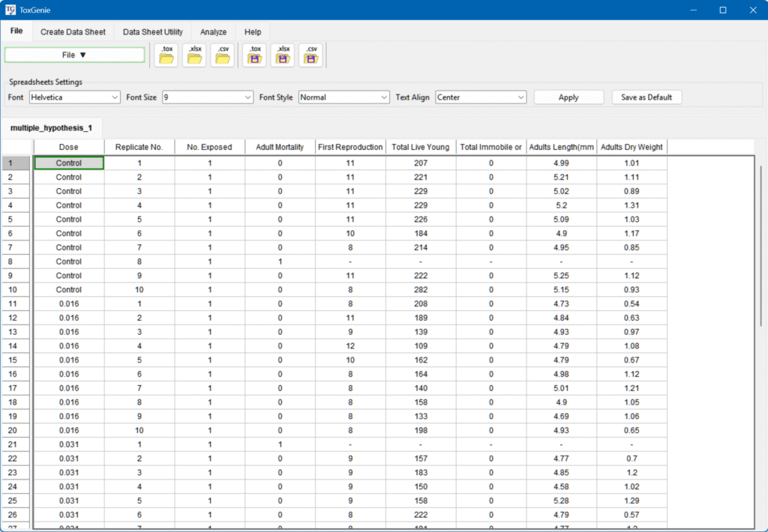Save data sheet as .csv file
This screenshot has width=768, height=532.
click(x=311, y=55)
